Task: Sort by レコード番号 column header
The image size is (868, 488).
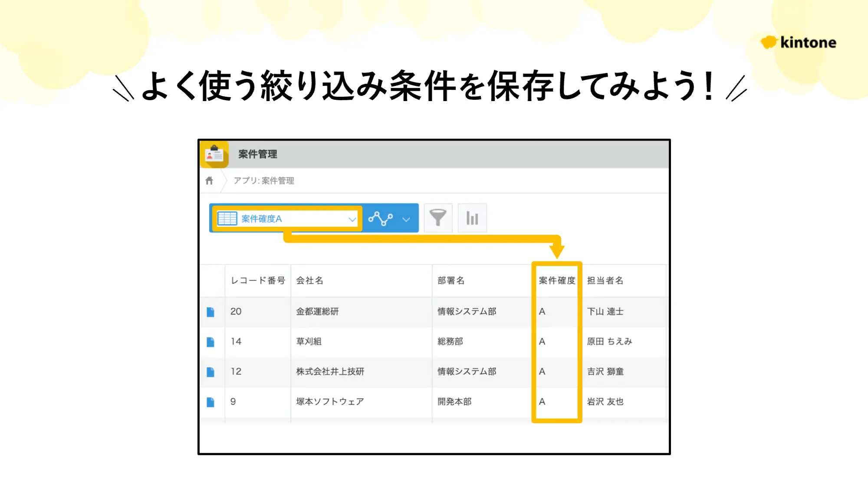Action: 258,281
